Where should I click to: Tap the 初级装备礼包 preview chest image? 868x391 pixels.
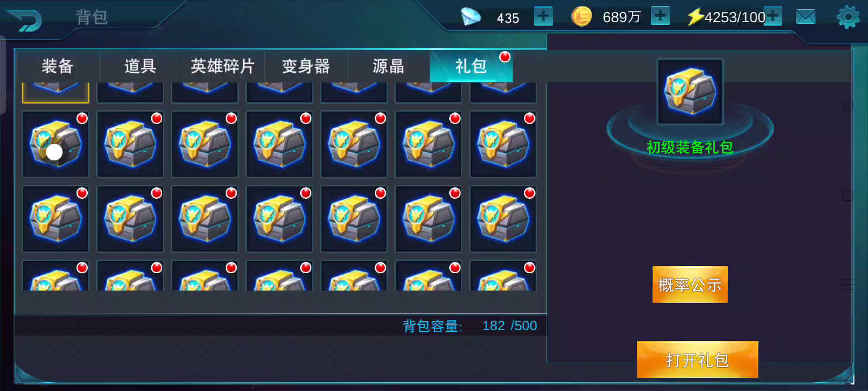(x=690, y=92)
